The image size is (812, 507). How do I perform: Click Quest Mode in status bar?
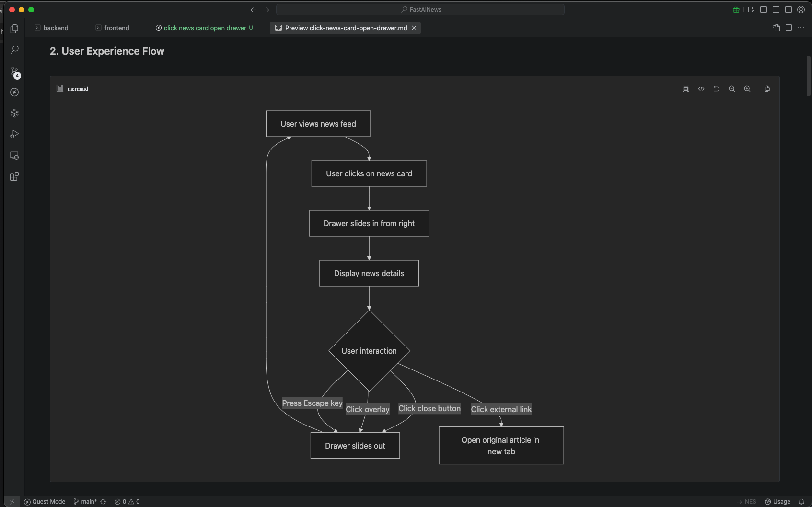tap(45, 501)
